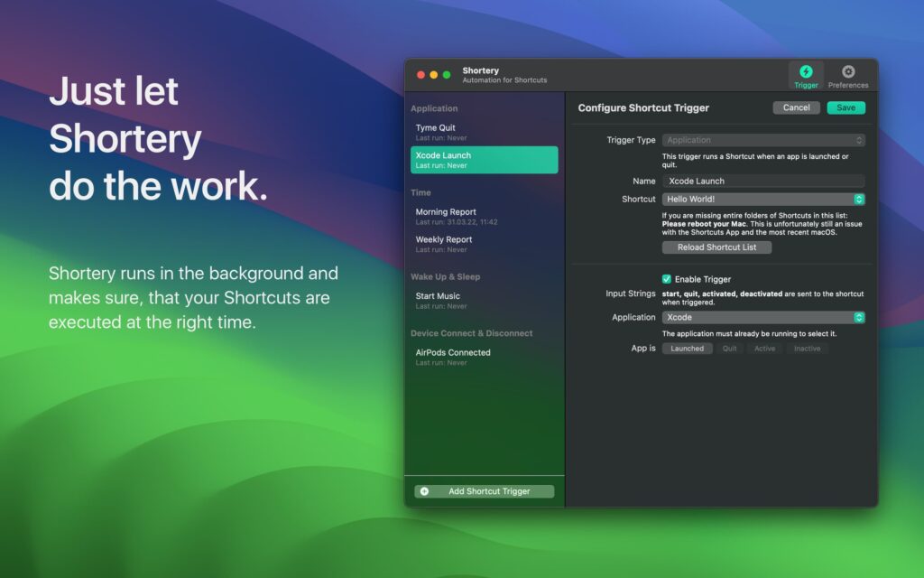Viewport: 924px width, 578px height.
Task: Click the plus icon beside Add Shortcut Trigger
Action: pos(423,490)
